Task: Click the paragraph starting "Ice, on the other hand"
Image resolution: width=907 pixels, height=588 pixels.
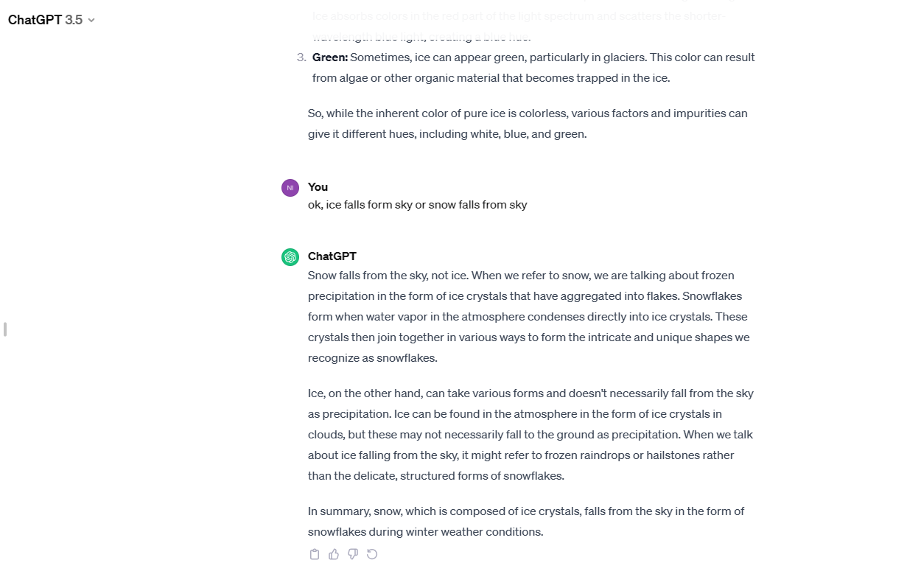Action: pyautogui.click(x=530, y=435)
